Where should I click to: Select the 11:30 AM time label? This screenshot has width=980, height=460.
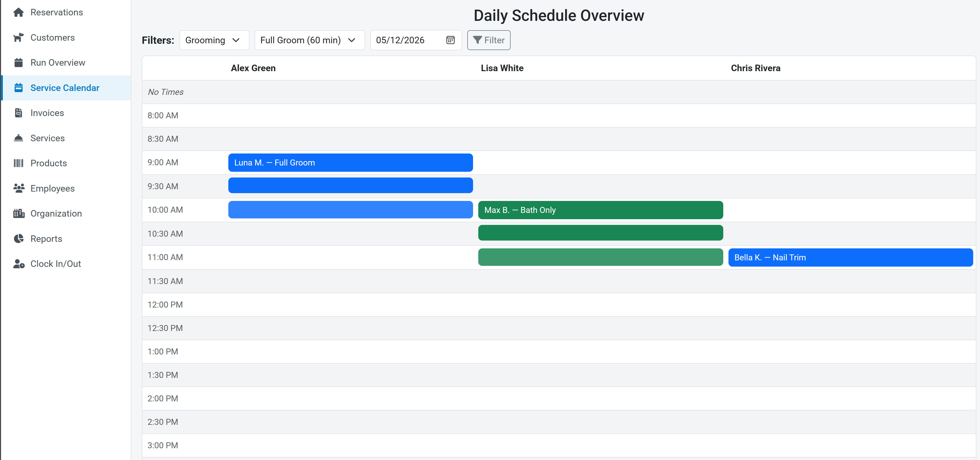point(165,281)
